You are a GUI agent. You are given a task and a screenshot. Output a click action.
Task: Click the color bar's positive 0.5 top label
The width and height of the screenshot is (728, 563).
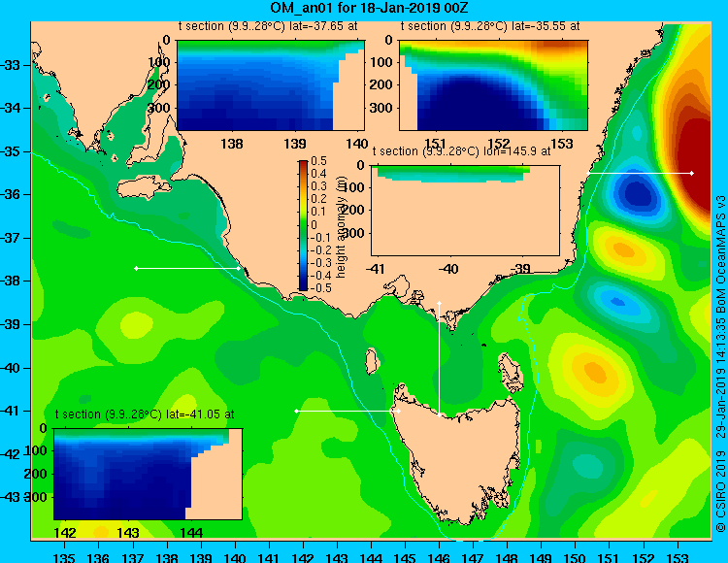click(319, 161)
